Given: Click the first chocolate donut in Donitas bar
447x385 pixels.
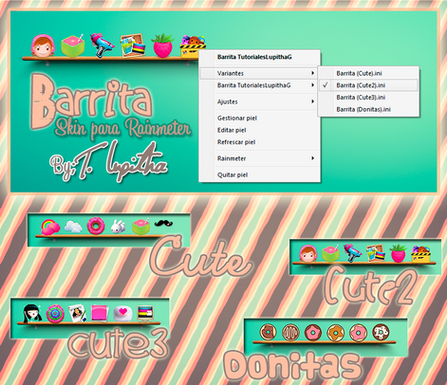Looking at the screenshot, I should (268, 332).
